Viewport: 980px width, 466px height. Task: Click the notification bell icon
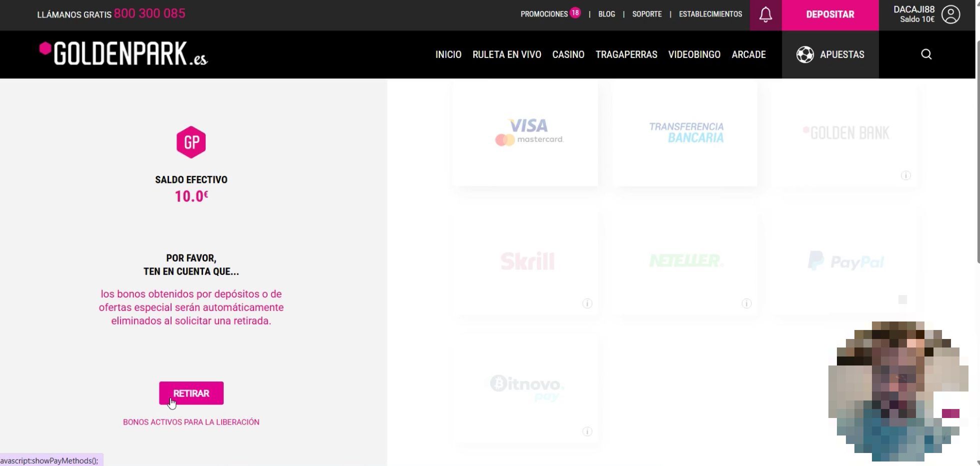(x=765, y=15)
